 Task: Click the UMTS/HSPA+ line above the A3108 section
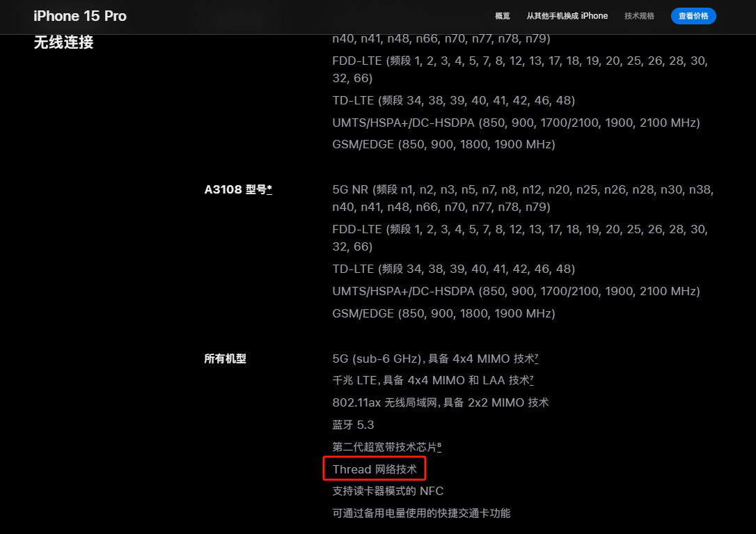[517, 123]
